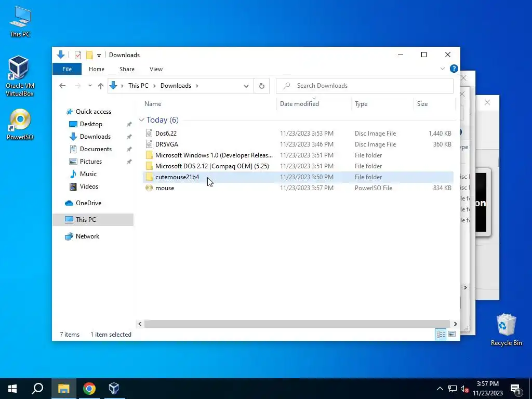The height and width of the screenshot is (399, 532).
Task: Click VirtualBox on the taskbar
Action: click(114, 389)
